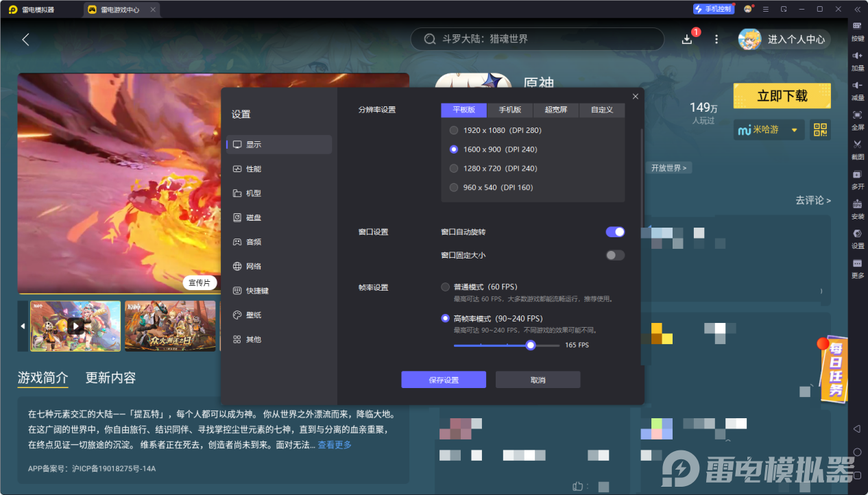Select the 按键 keyboard mapping icon in right sidebar
868x495 pixels.
tap(857, 32)
